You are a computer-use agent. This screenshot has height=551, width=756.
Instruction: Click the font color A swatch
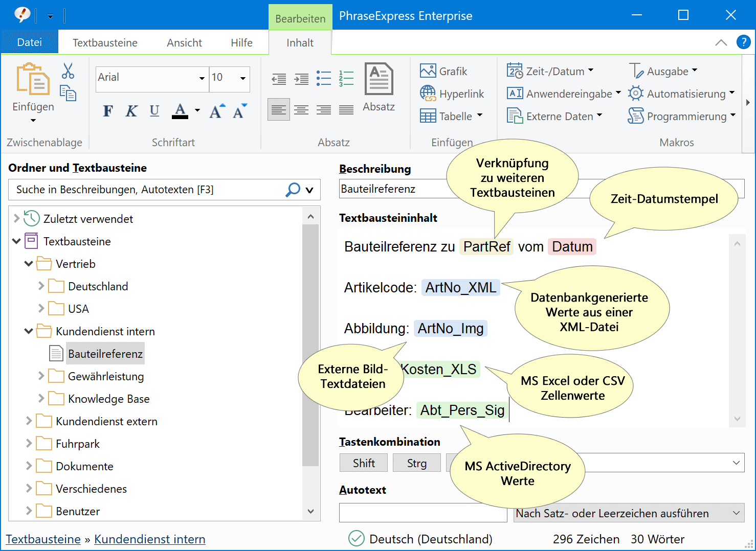click(180, 111)
